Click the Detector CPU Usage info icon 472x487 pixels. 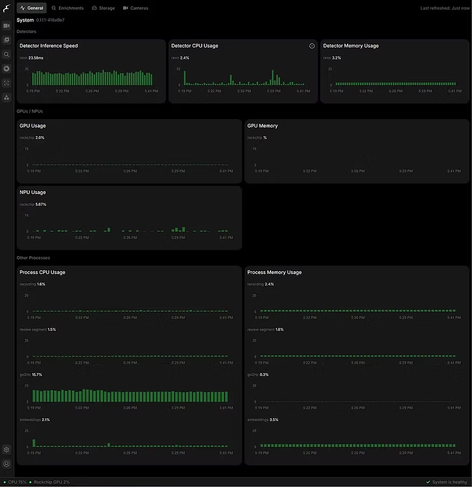pos(312,46)
